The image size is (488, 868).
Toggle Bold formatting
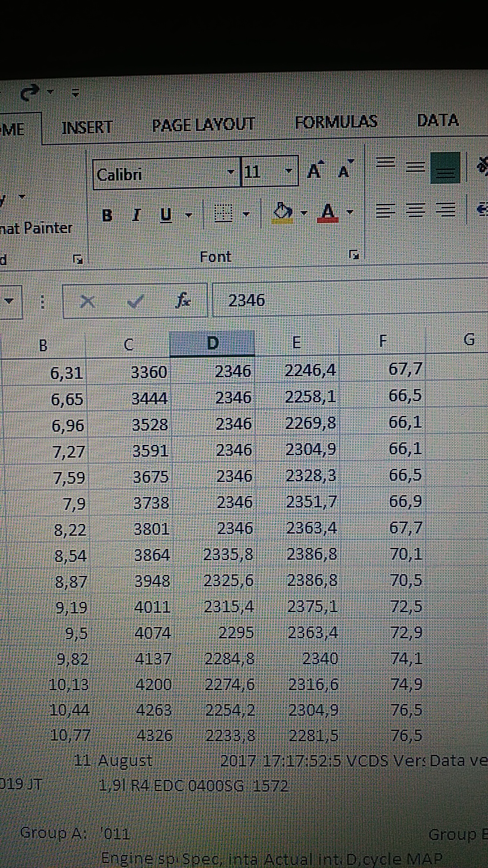[107, 215]
